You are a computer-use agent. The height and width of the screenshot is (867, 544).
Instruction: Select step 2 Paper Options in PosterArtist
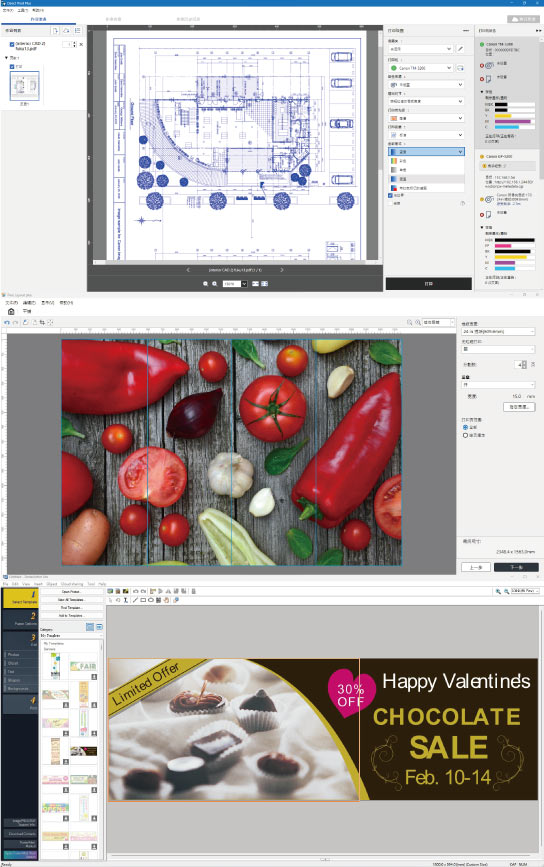coord(20,619)
